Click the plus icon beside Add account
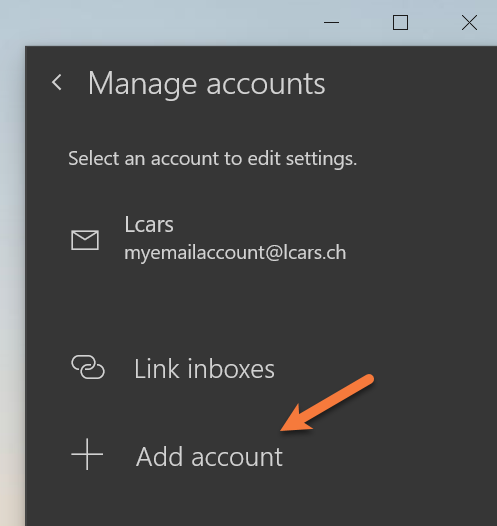The image size is (497, 526). click(87, 454)
